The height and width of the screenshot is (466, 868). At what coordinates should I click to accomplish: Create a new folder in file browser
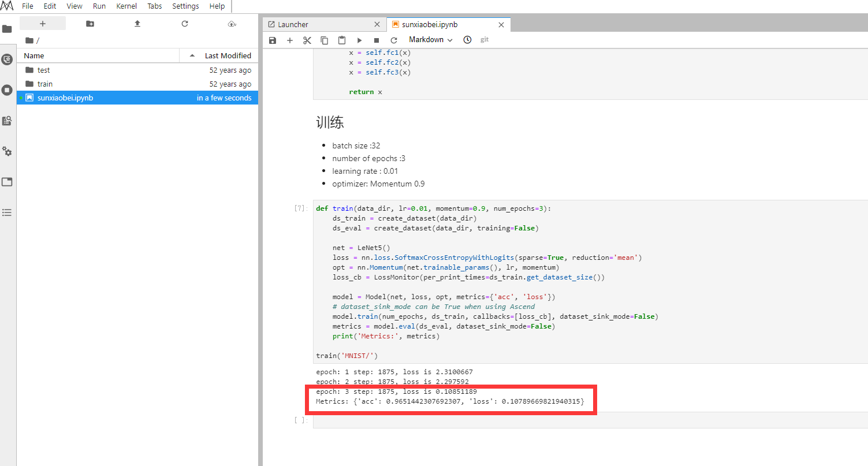point(90,24)
